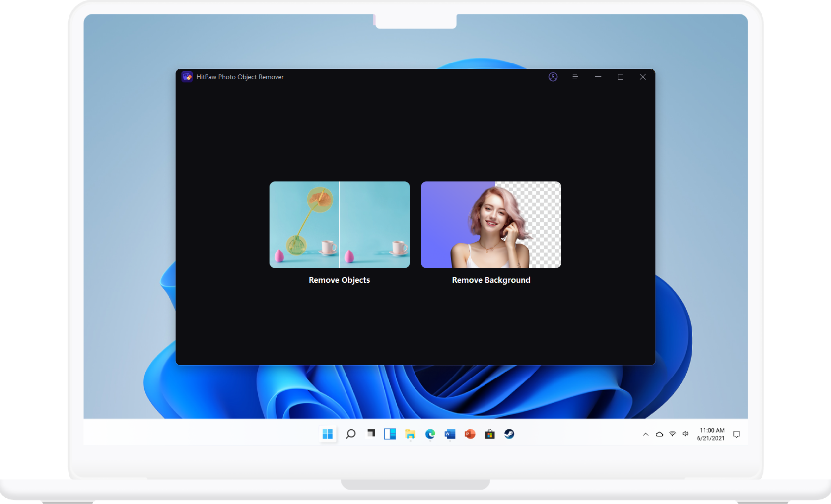
Task: Open Windows Search
Action: (350, 434)
